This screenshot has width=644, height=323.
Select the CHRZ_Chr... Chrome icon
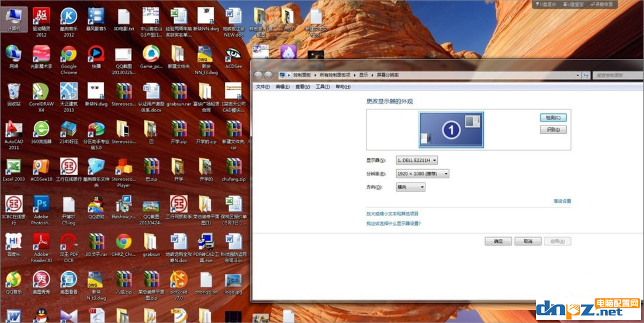124,245
